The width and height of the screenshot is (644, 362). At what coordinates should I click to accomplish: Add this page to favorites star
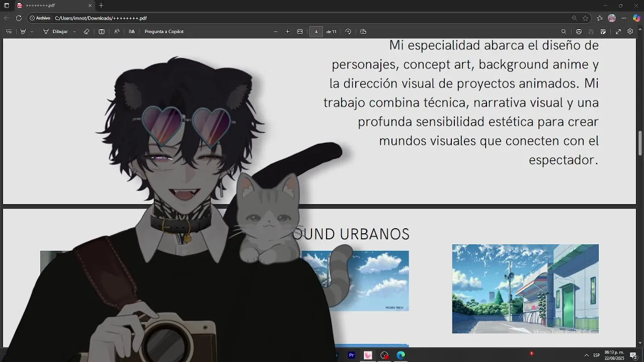(586, 18)
